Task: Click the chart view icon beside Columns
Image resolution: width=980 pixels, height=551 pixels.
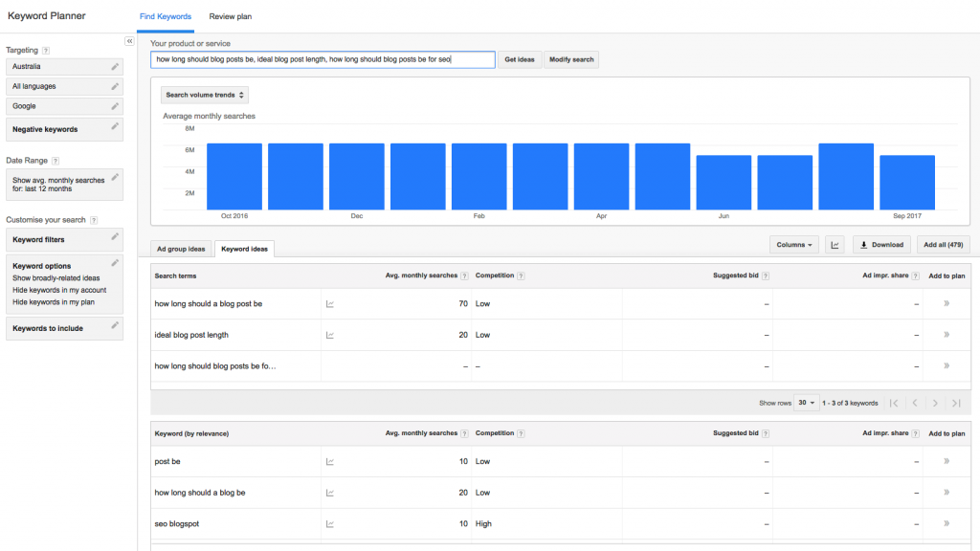Action: point(835,245)
